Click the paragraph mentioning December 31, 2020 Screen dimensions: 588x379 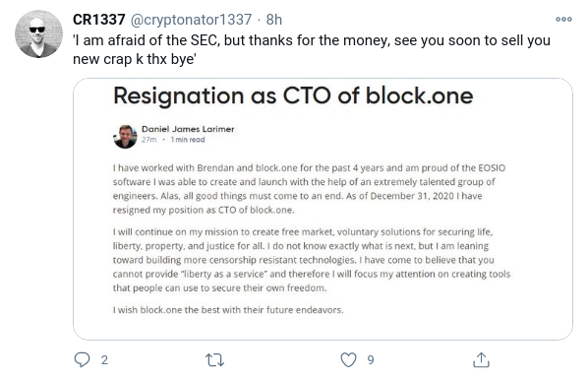[310, 189]
